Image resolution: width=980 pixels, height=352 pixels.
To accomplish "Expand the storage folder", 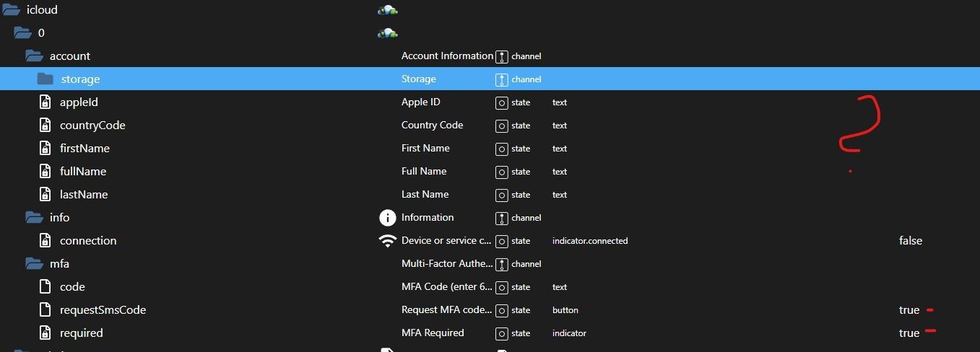I will click(x=45, y=79).
